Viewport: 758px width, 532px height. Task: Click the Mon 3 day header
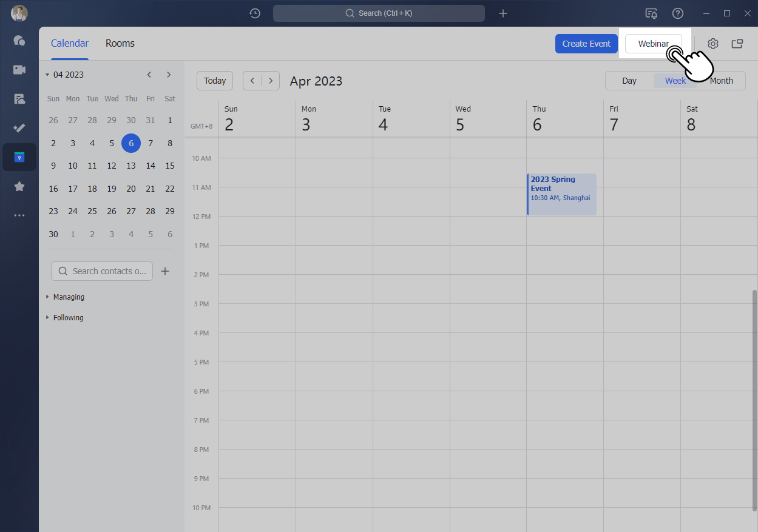tap(334, 119)
